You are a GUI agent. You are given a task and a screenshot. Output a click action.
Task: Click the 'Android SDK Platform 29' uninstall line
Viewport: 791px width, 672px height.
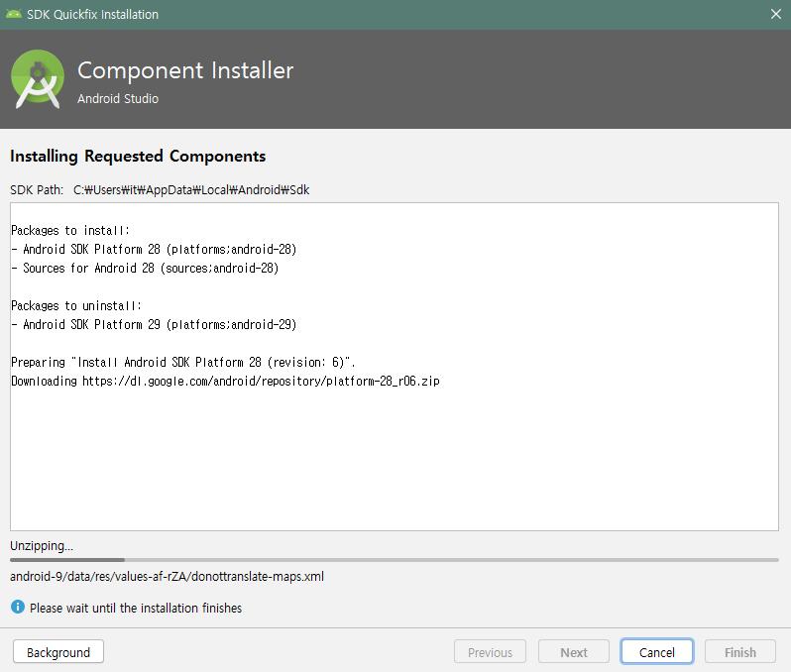pos(154,324)
